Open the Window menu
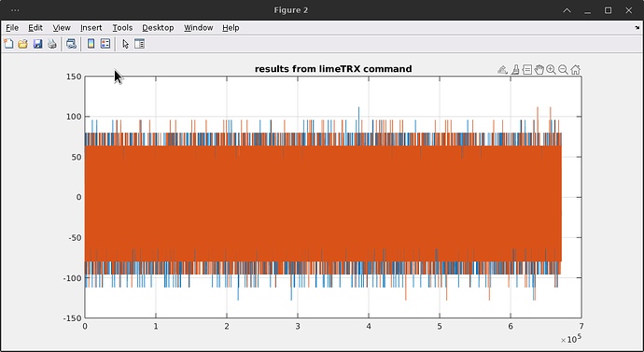The image size is (644, 352). tap(199, 27)
